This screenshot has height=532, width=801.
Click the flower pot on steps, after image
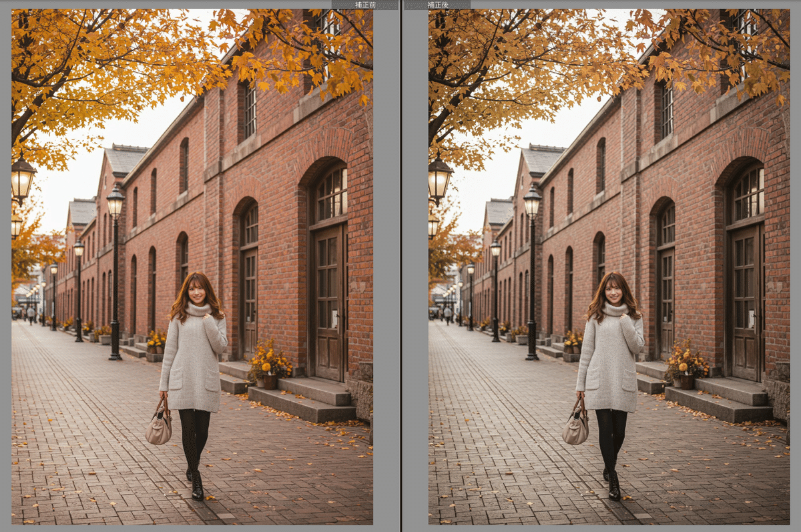coord(685,379)
